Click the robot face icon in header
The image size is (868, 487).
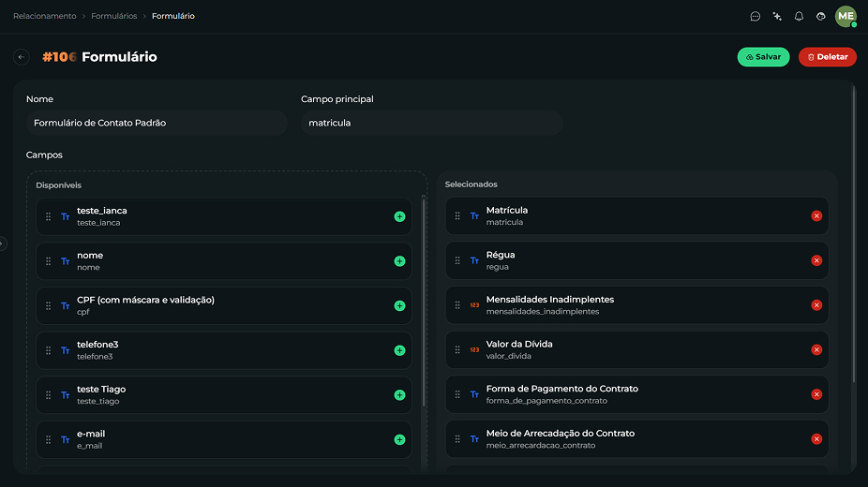(821, 17)
